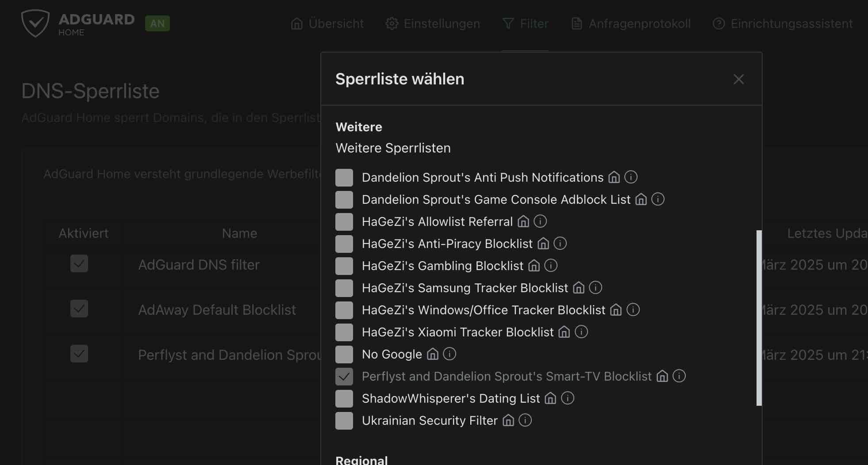Open the Anfragenprotokoll page
This screenshot has width=868, height=465.
tap(631, 23)
